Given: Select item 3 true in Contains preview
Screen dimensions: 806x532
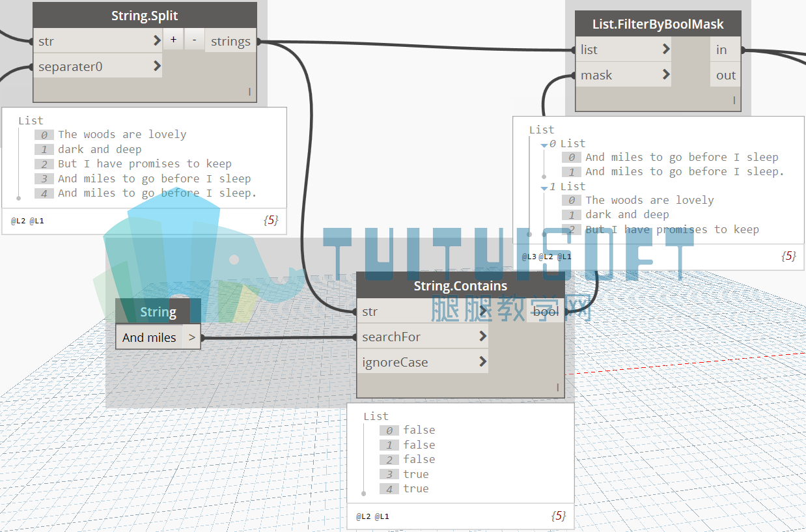Looking at the screenshot, I should pyautogui.click(x=415, y=474).
